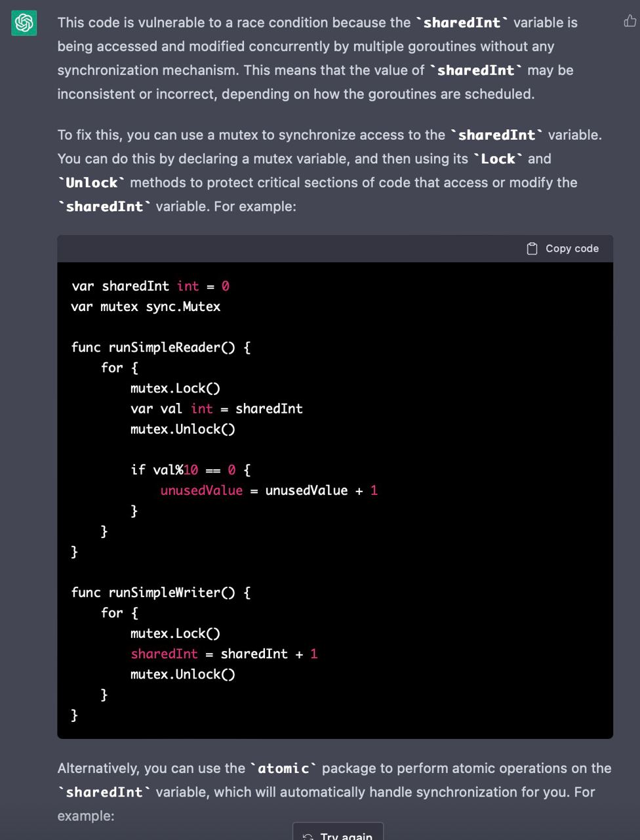Click mutex.Unlock() inside runSimpleWriter

[x=182, y=674]
